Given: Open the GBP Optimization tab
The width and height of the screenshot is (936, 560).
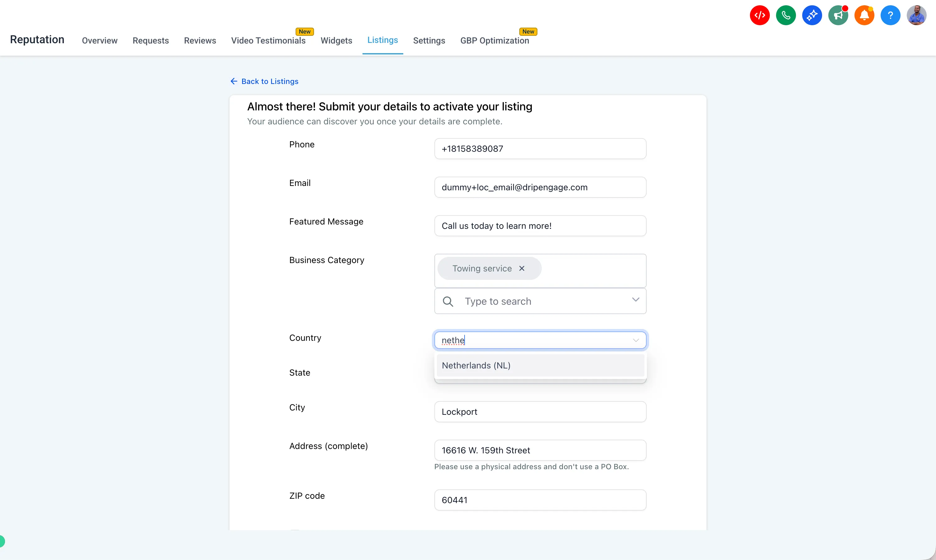Looking at the screenshot, I should 494,40.
